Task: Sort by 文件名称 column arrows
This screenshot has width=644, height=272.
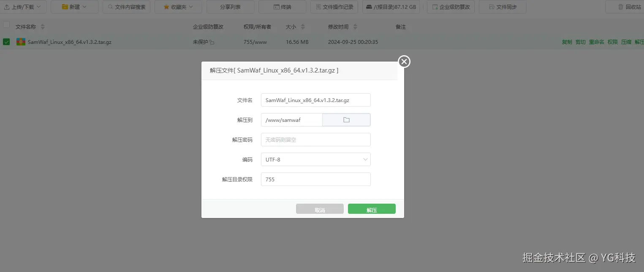Action: pyautogui.click(x=43, y=27)
